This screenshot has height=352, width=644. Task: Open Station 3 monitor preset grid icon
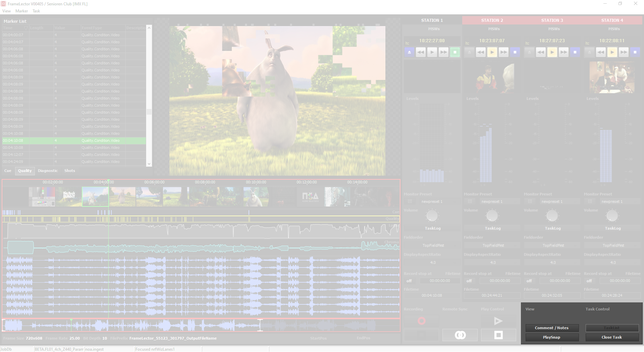pyautogui.click(x=530, y=201)
